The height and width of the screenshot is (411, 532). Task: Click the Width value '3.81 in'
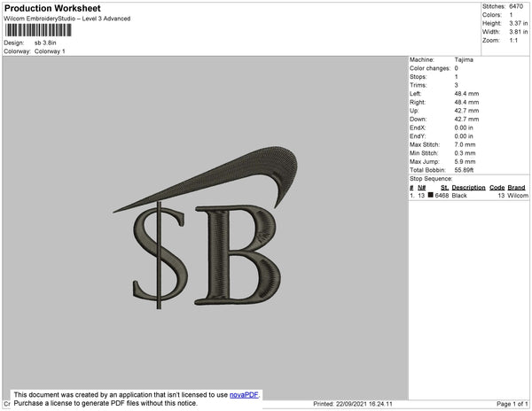tap(519, 32)
